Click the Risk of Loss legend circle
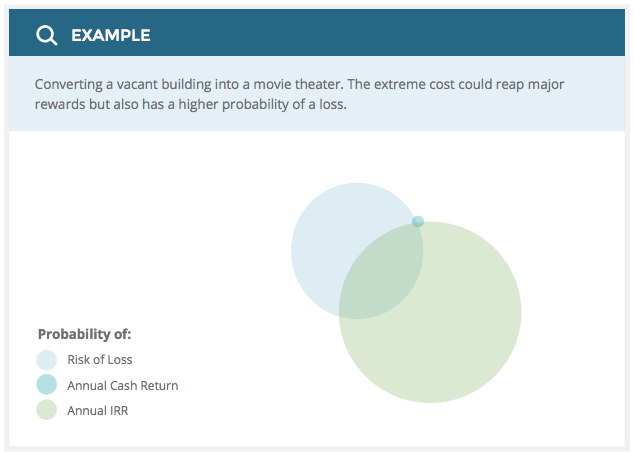The image size is (634, 452). [x=47, y=360]
